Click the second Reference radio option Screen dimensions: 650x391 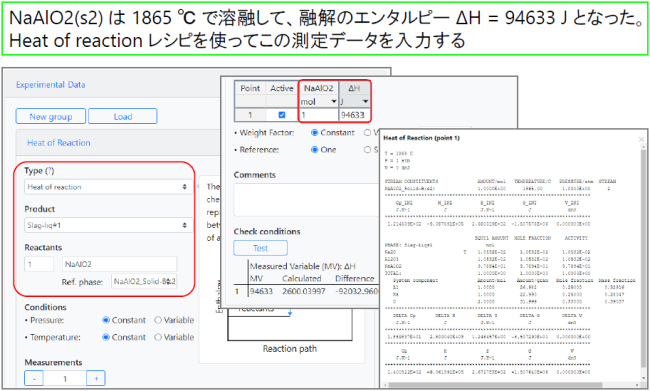(367, 150)
